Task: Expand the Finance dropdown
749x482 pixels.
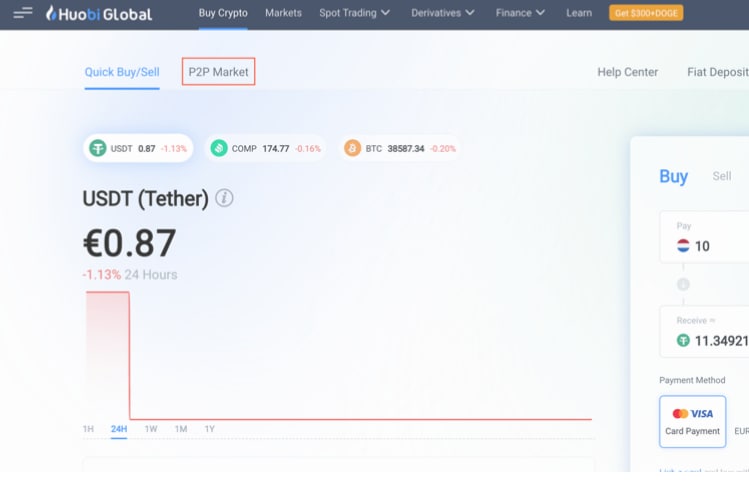Action: click(x=520, y=13)
